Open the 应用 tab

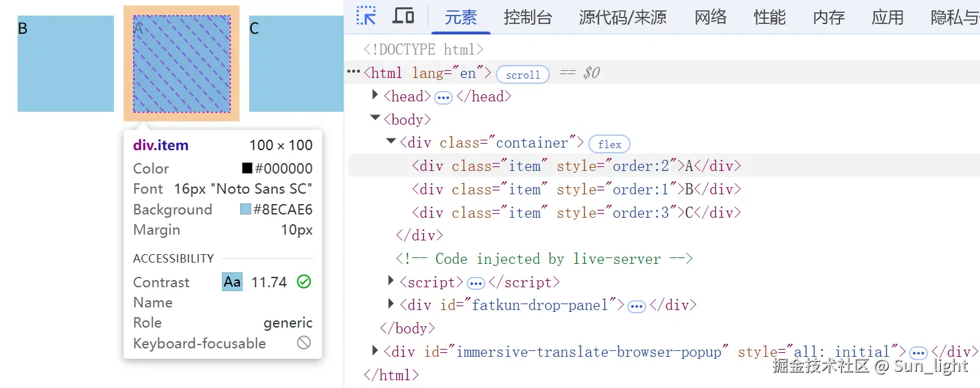coord(888,17)
